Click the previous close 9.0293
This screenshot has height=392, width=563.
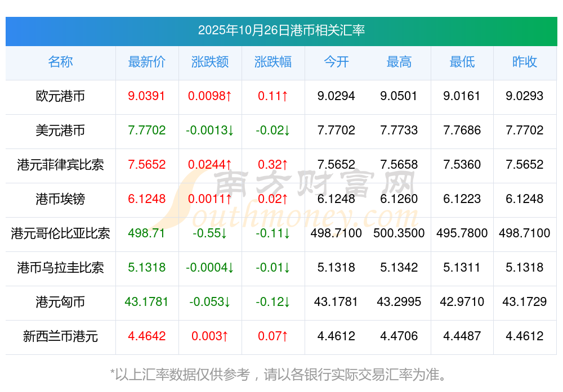pos(525,96)
